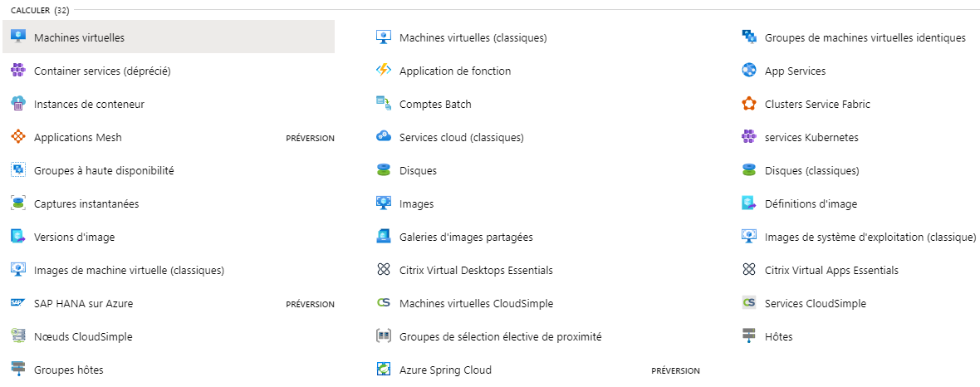Click the App Services globe icon

749,71
